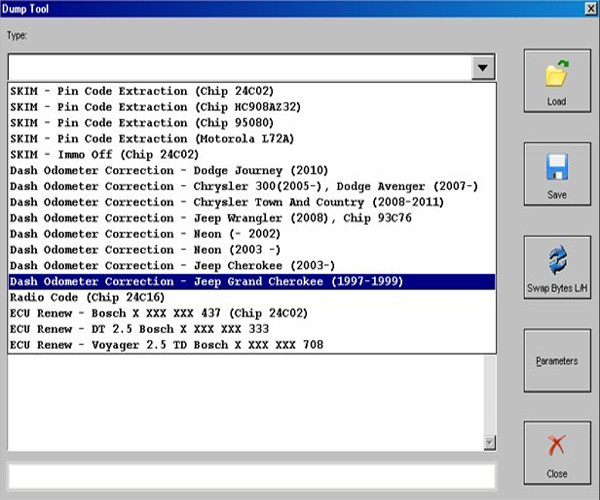The height and width of the screenshot is (500, 600).
Task: Click inside the Type combo box field
Action: tap(238, 67)
